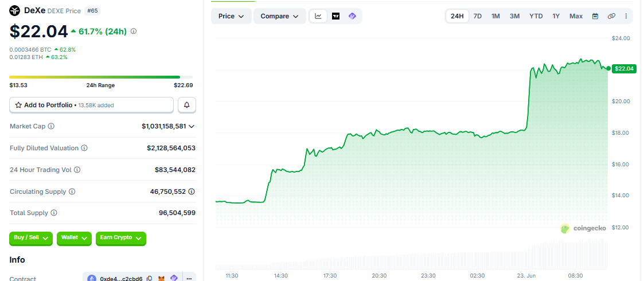644x281 pixels.
Task: Click the $13.53 range low value
Action: point(18,85)
